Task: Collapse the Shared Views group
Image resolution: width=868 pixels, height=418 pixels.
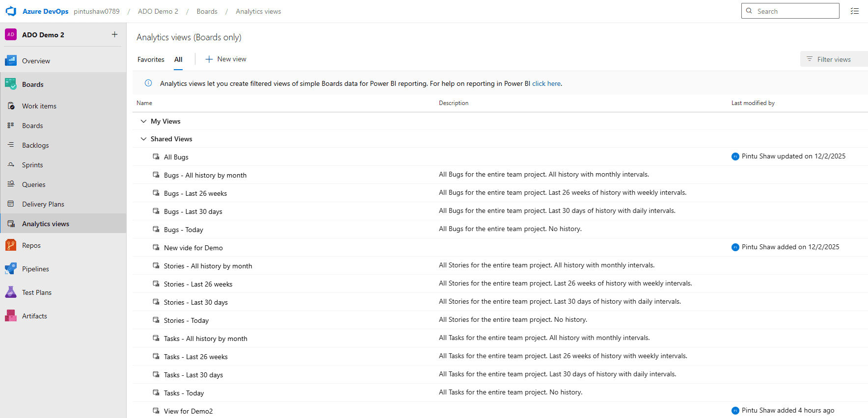Action: 143,139
